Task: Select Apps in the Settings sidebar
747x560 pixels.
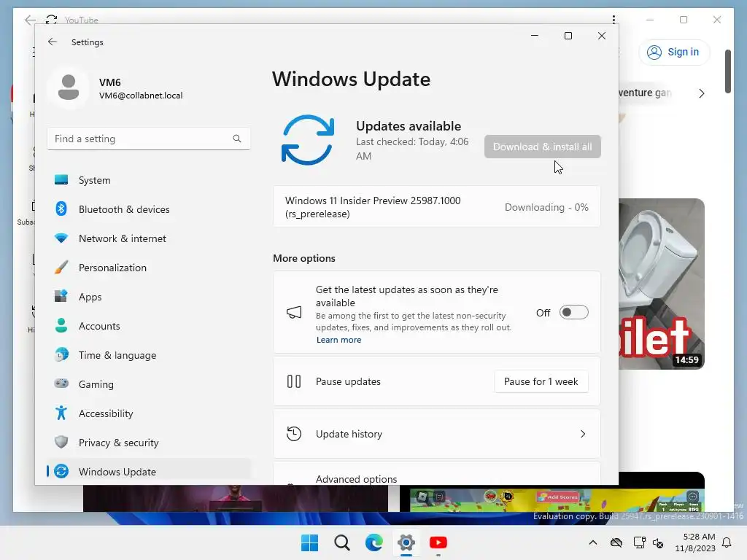Action: pyautogui.click(x=149, y=297)
